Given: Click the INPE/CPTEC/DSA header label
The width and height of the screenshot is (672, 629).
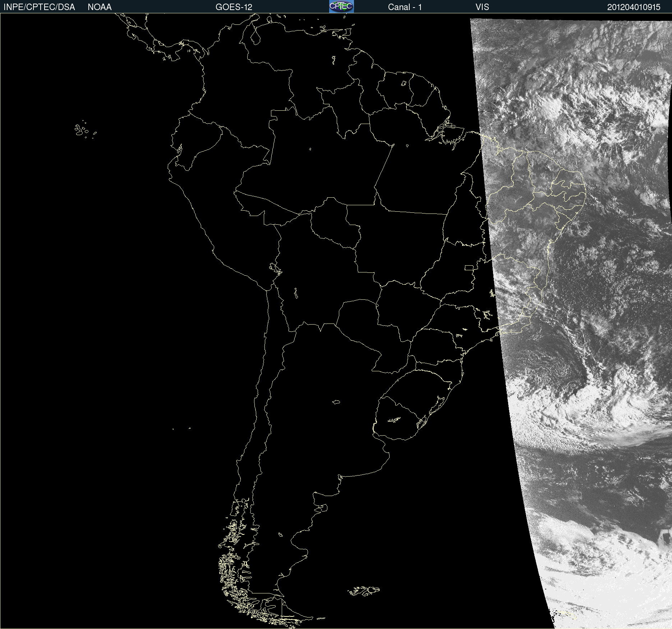Looking at the screenshot, I should [39, 7].
